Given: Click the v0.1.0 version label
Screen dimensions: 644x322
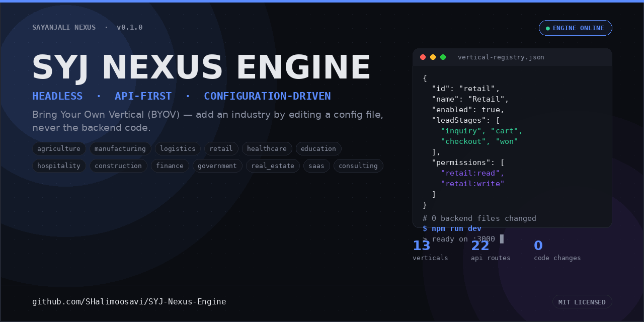Looking at the screenshot, I should point(130,28).
